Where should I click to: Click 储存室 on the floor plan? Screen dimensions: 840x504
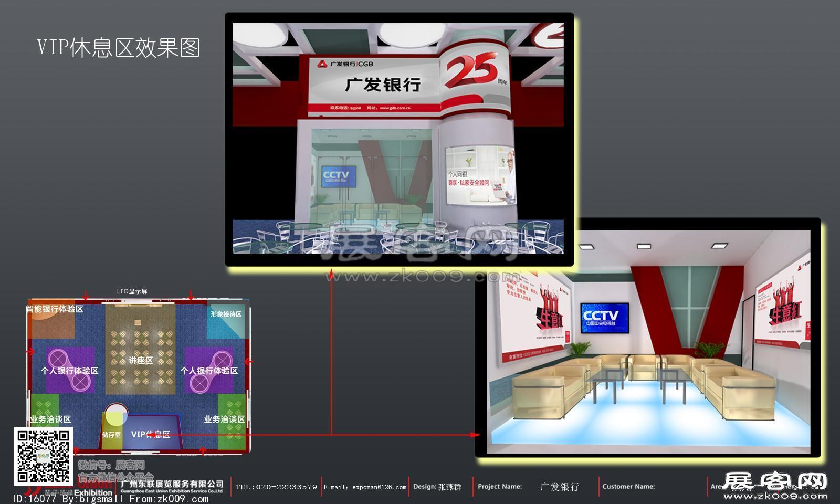(x=111, y=435)
